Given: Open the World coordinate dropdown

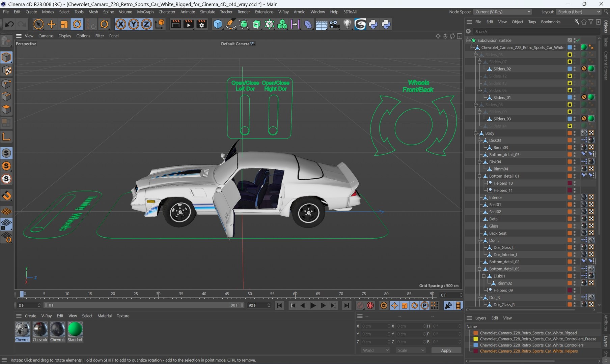Looking at the screenshot, I should (376, 351).
